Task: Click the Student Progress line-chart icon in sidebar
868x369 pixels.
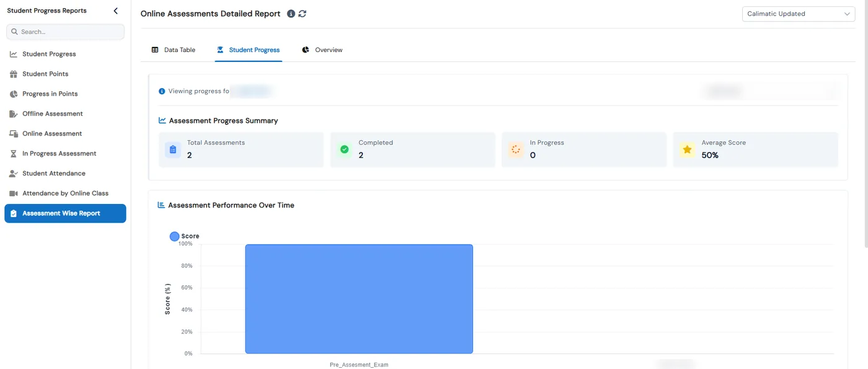Action: click(x=14, y=54)
